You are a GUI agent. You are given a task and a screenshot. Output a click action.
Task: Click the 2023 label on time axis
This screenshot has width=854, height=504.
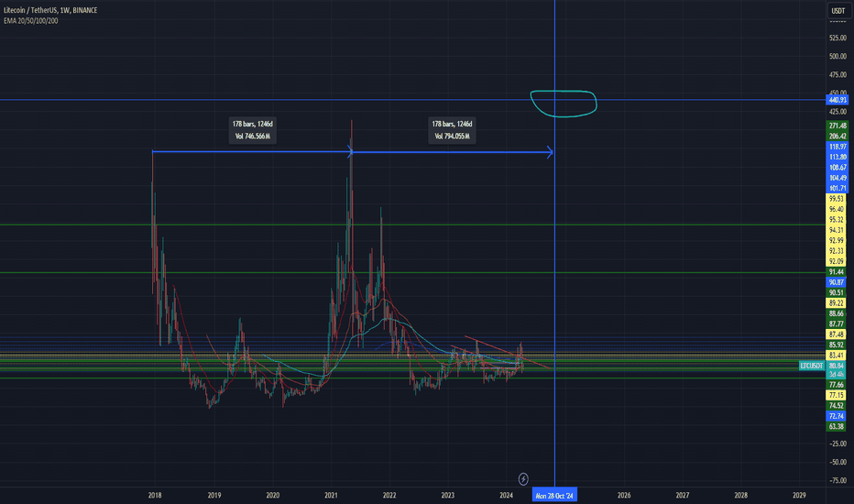point(448,495)
